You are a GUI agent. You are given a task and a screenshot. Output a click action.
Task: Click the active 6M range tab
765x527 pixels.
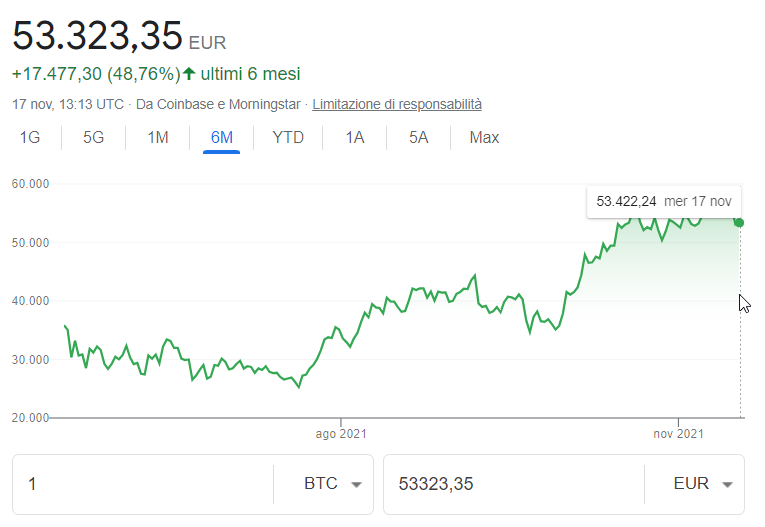pyautogui.click(x=221, y=138)
